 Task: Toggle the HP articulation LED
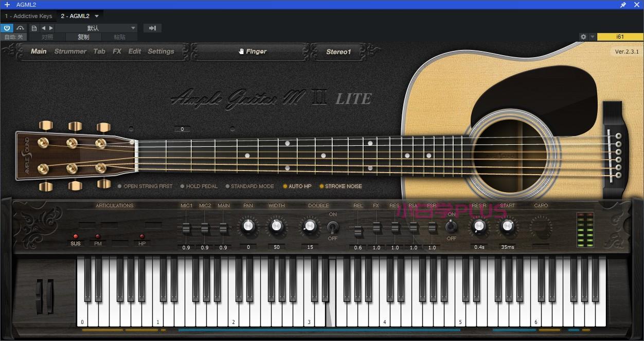click(x=142, y=237)
